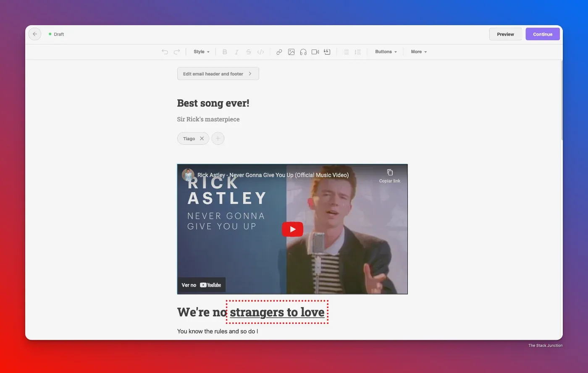This screenshot has height=373, width=588.
Task: Open the Buttons dropdown
Action: [386, 52]
